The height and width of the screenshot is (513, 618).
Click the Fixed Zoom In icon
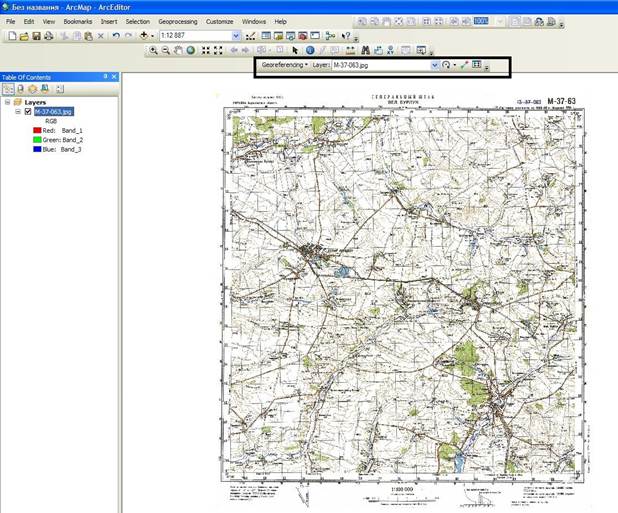(206, 50)
